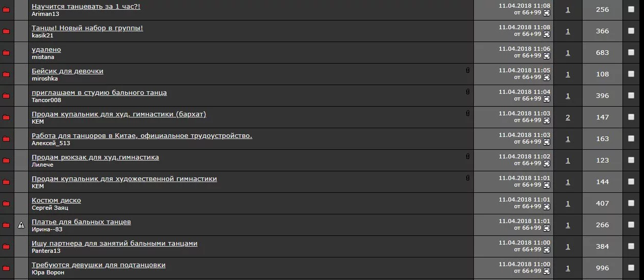Jump to last post of Костюм диско

click(547, 207)
